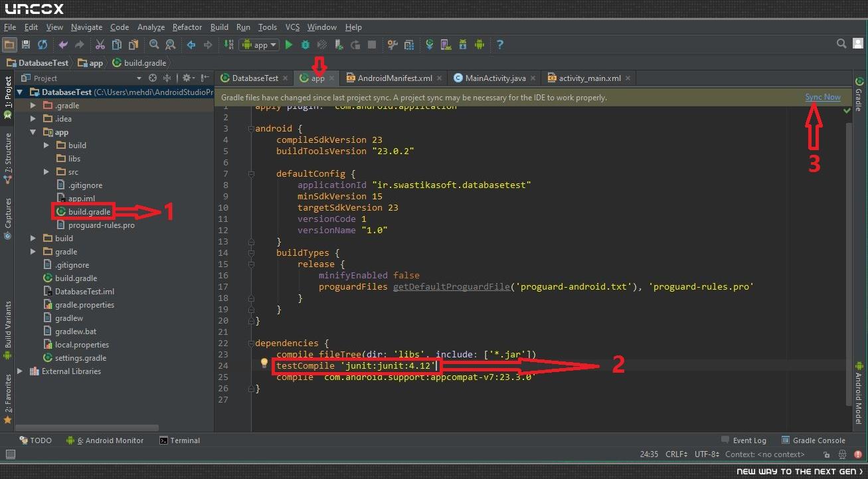Click the Sync Now link
This screenshot has width=868, height=479.
click(x=823, y=97)
